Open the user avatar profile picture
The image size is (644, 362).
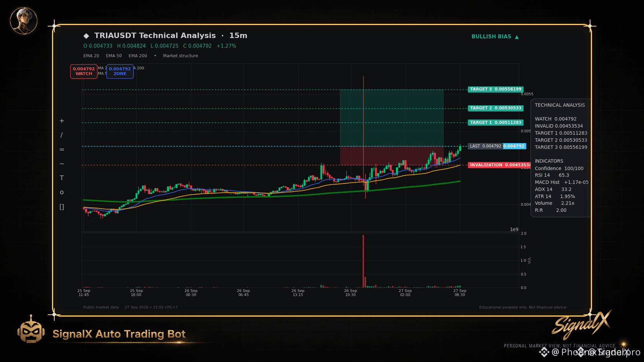click(x=23, y=21)
